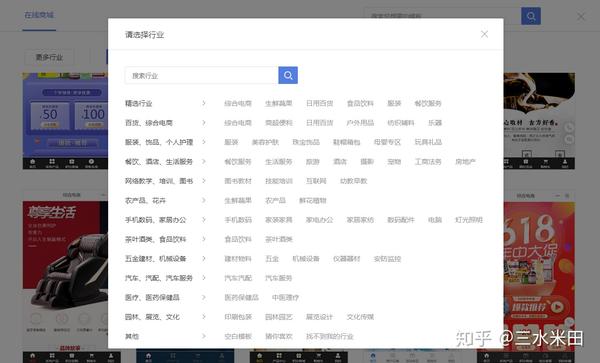Expand the 五金建材、机械设备 chevron
The height and width of the screenshot is (363, 600).
204,259
